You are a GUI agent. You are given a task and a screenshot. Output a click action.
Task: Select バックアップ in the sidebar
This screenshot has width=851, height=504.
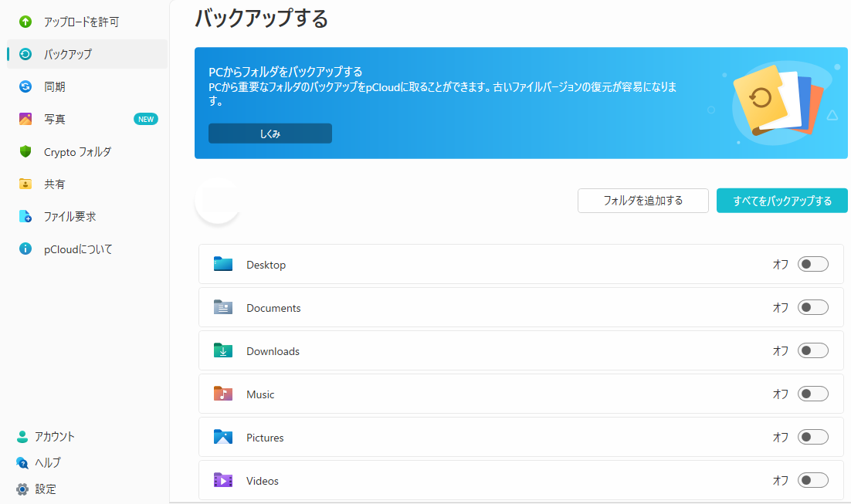click(86, 54)
